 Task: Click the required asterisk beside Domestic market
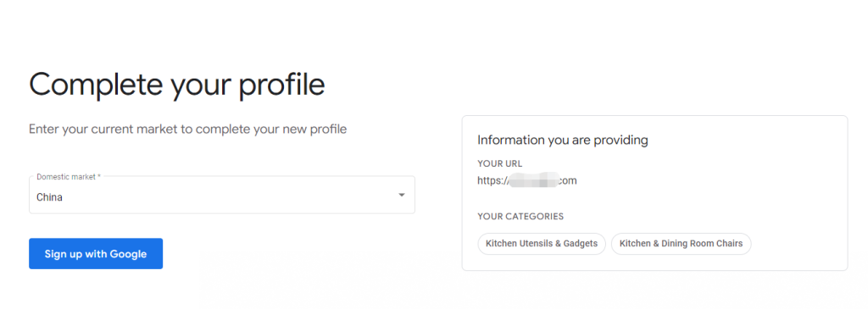[x=99, y=176]
